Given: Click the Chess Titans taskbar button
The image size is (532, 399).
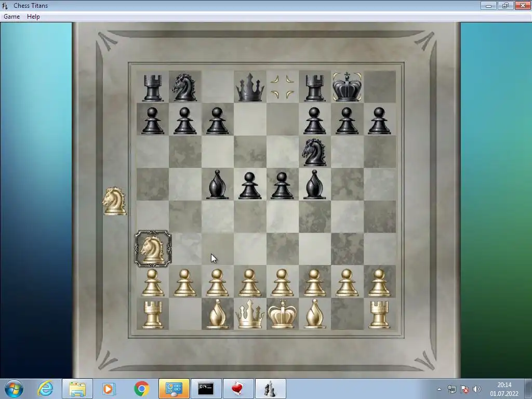Looking at the screenshot, I should coord(270,389).
